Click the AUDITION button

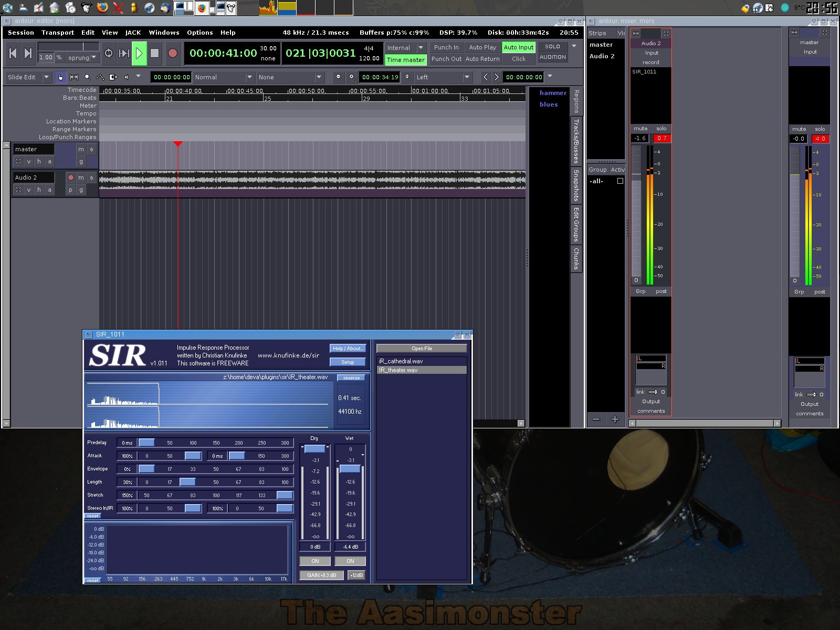[553, 57]
